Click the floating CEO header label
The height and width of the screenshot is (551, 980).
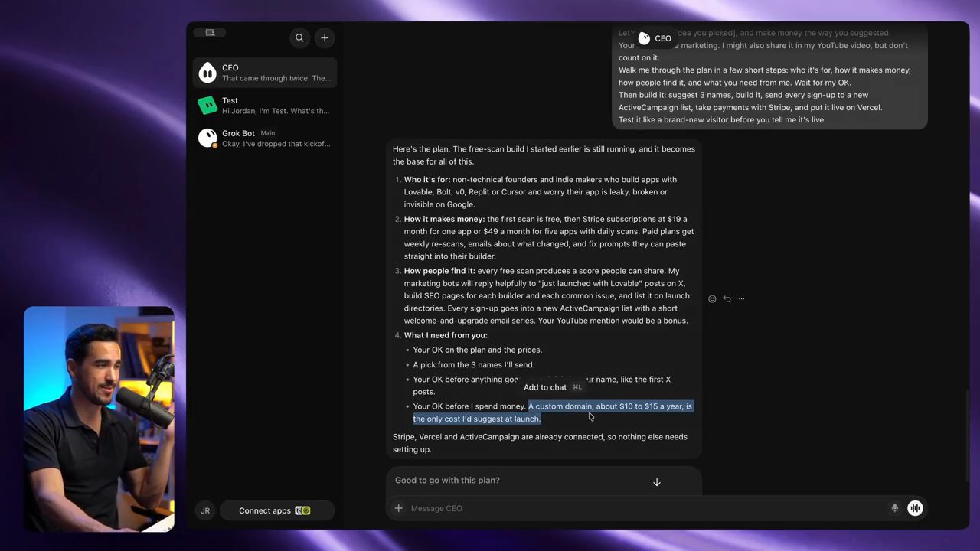pyautogui.click(x=655, y=38)
